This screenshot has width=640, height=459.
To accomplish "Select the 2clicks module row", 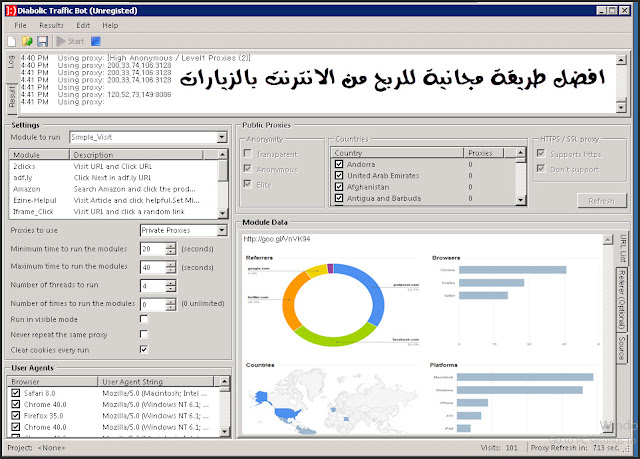I will [x=113, y=166].
